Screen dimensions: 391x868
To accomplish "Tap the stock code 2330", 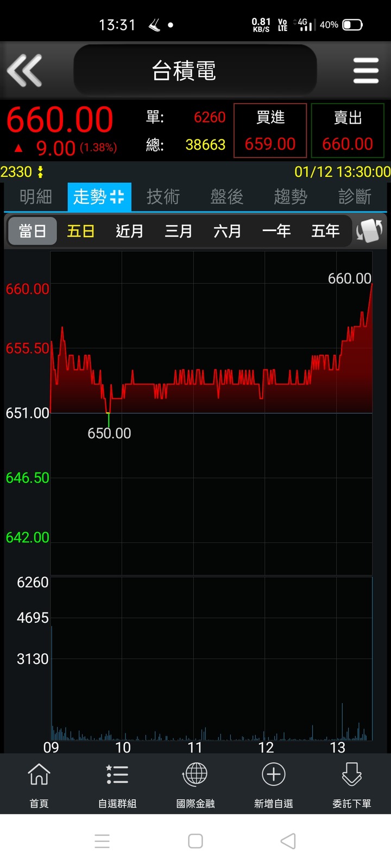I will point(16,172).
